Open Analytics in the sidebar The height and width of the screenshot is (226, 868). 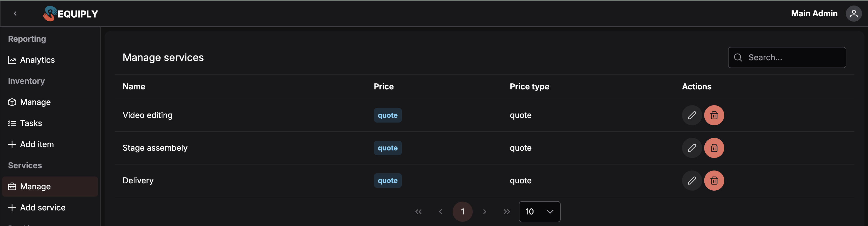(x=37, y=60)
